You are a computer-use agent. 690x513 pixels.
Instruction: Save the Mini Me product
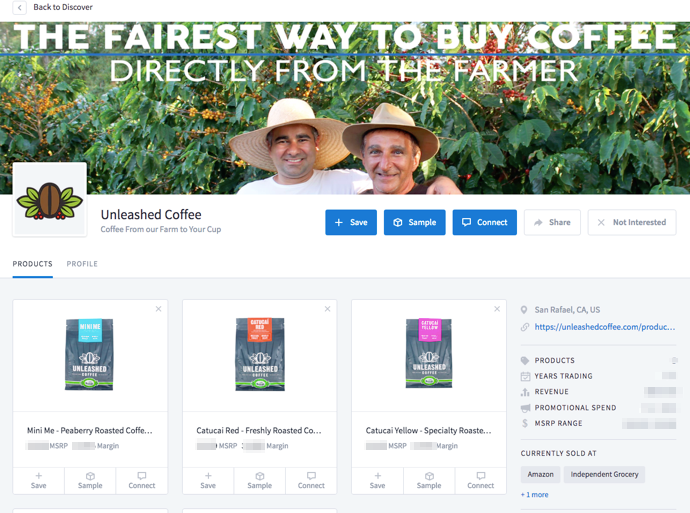coord(39,480)
